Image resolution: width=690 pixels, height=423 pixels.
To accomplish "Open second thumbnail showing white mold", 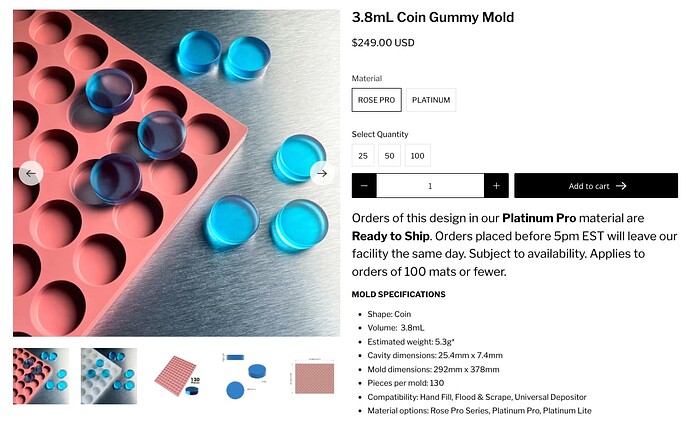I will (109, 377).
